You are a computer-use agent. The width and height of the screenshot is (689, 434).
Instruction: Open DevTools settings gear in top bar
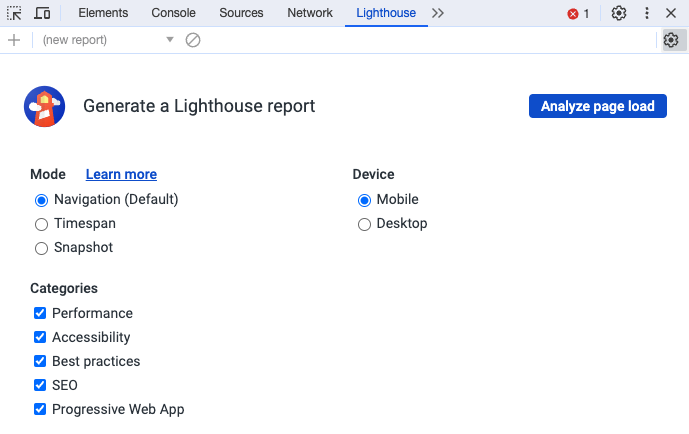point(619,13)
